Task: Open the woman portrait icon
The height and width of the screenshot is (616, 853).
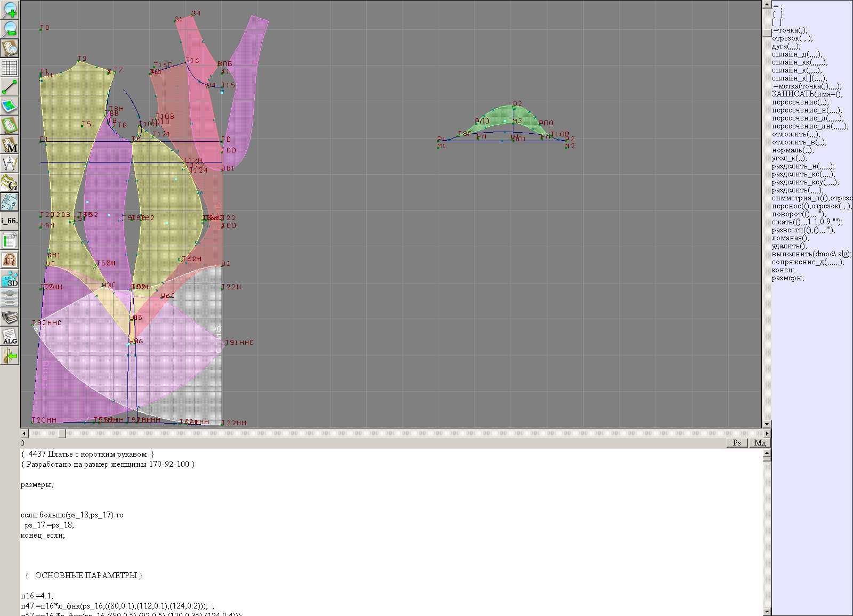Action: 10,260
